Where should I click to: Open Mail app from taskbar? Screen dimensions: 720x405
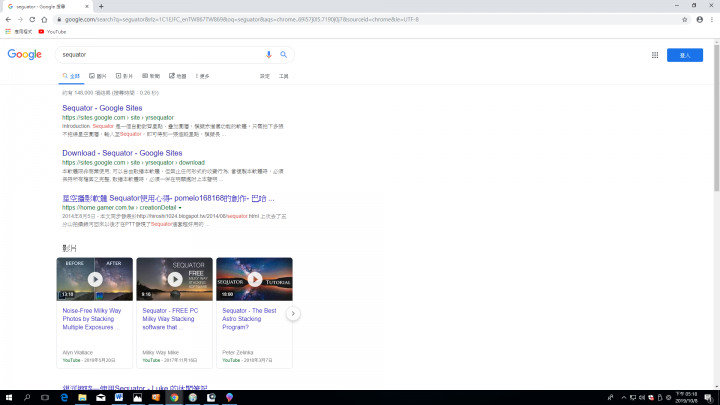pyautogui.click(x=101, y=398)
